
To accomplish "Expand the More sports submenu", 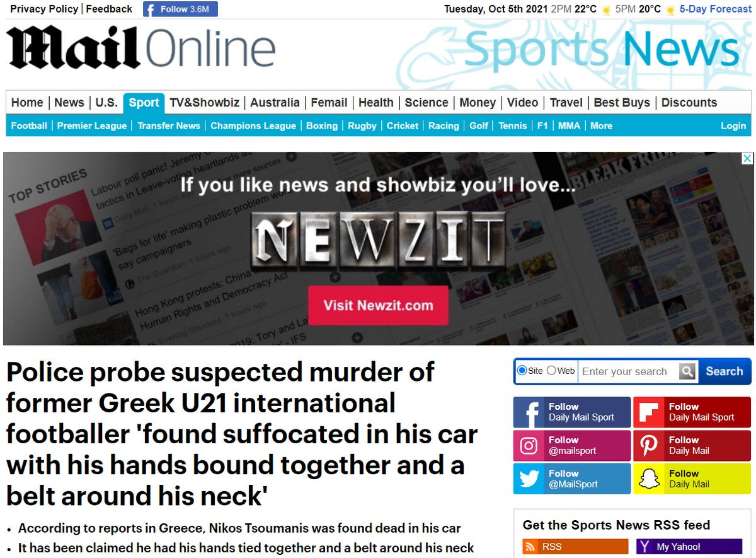I will click(x=601, y=126).
